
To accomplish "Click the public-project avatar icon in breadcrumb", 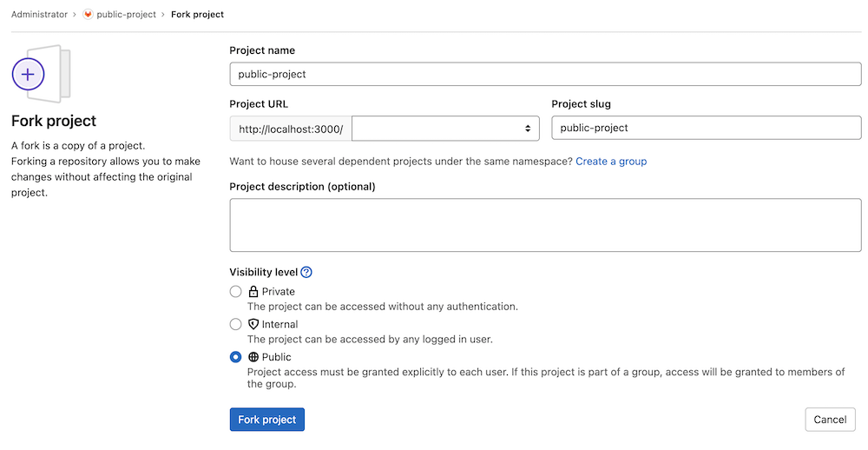I will pyautogui.click(x=88, y=15).
